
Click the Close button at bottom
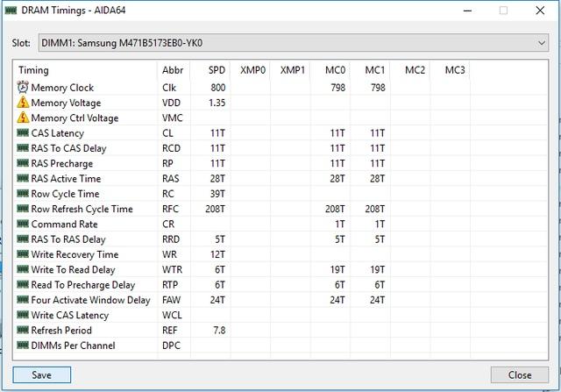(x=520, y=374)
